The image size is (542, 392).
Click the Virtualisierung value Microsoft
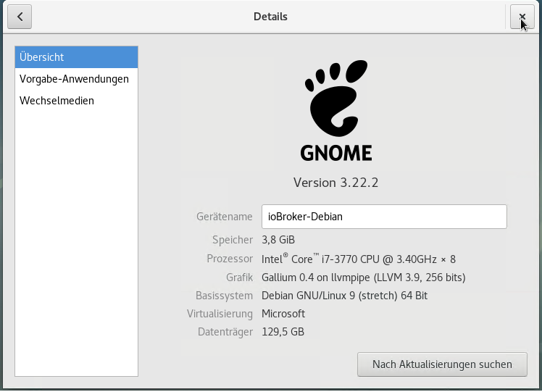pyautogui.click(x=283, y=314)
